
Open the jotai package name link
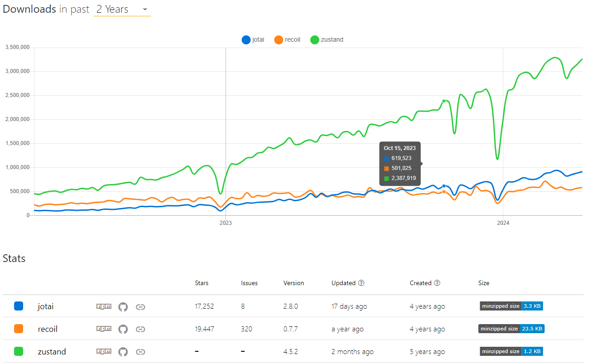tap(45, 306)
